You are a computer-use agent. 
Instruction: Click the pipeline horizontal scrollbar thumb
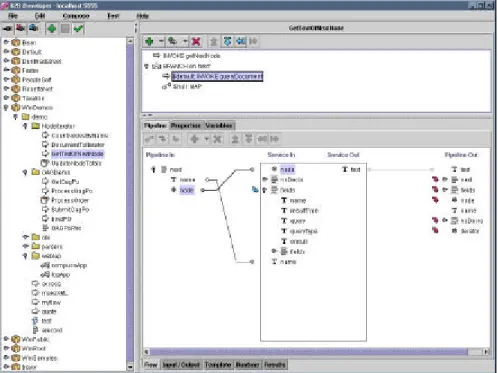tap(309, 352)
